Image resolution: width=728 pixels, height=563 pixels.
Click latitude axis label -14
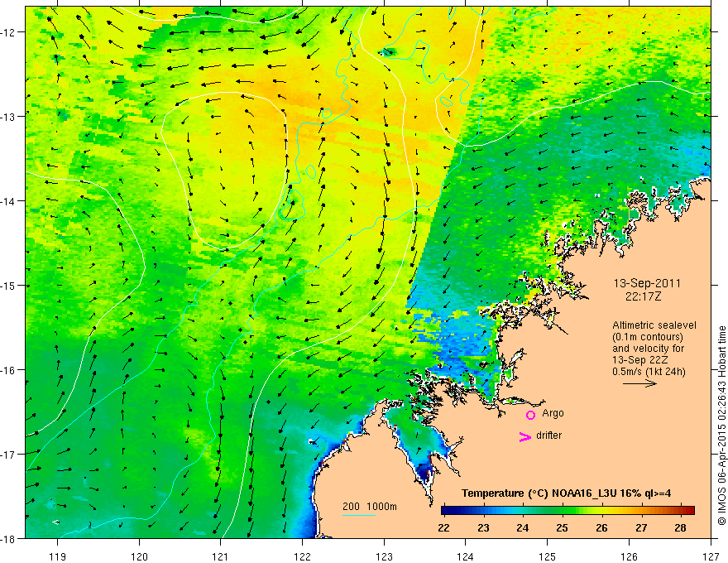8,201
